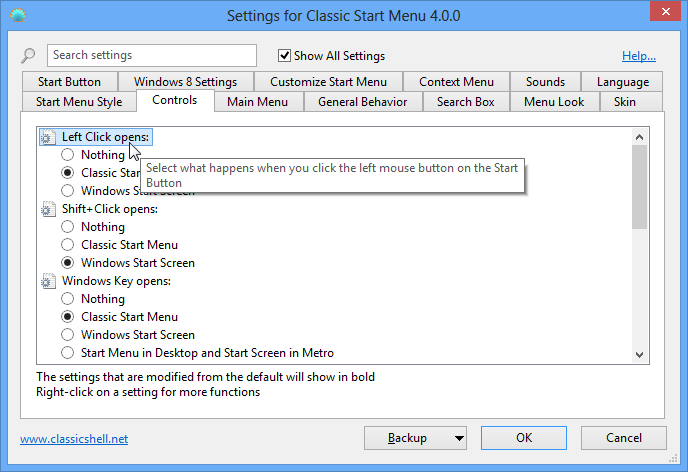This screenshot has width=688, height=472.
Task: Open the www.classicshell.net link
Action: [74, 439]
